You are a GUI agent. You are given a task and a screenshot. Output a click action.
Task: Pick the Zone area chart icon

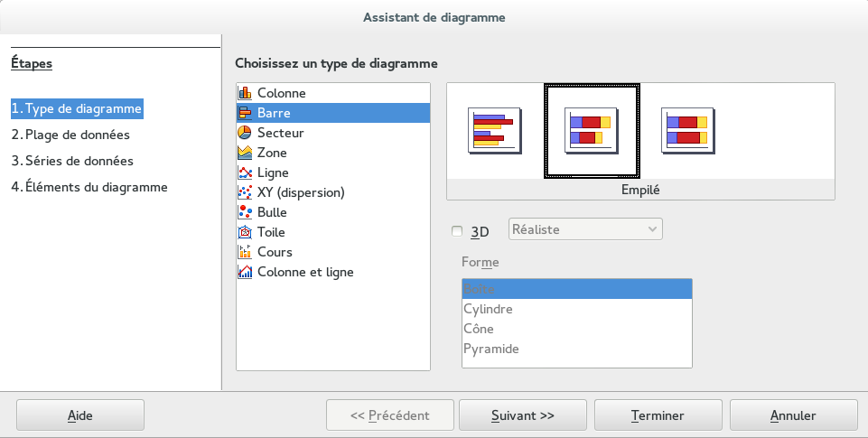(245, 153)
